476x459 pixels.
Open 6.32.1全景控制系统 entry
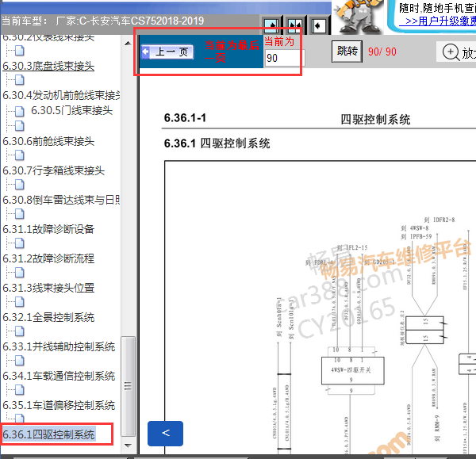pyautogui.click(x=48, y=317)
